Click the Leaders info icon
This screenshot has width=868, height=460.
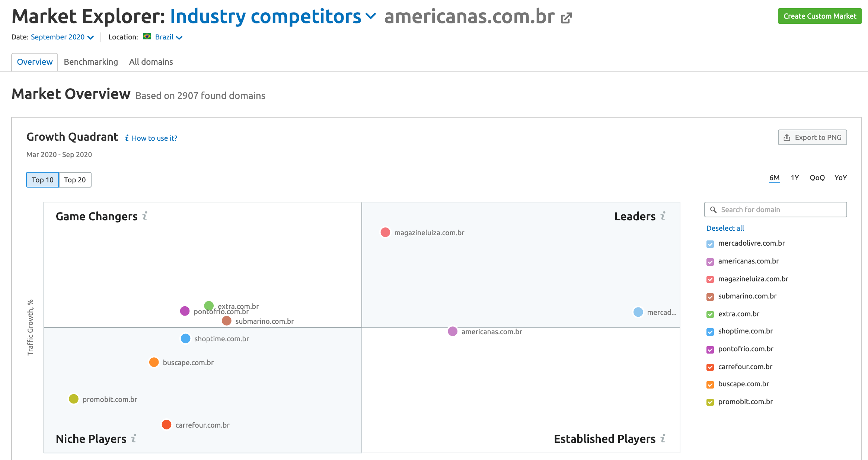tap(662, 216)
